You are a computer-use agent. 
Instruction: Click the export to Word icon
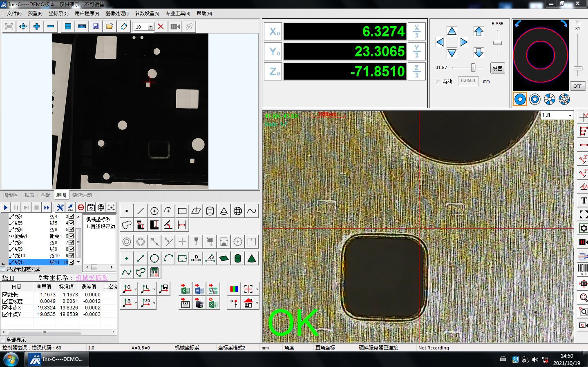coord(199,289)
